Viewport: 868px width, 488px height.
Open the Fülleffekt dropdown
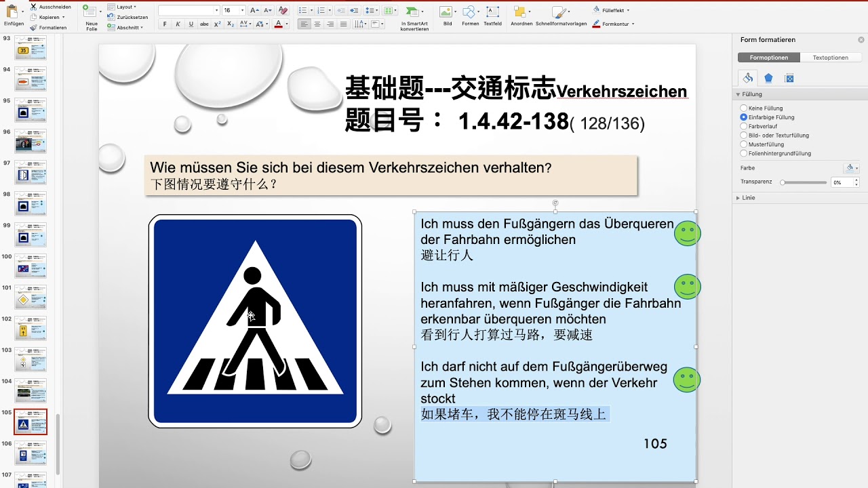click(x=611, y=10)
